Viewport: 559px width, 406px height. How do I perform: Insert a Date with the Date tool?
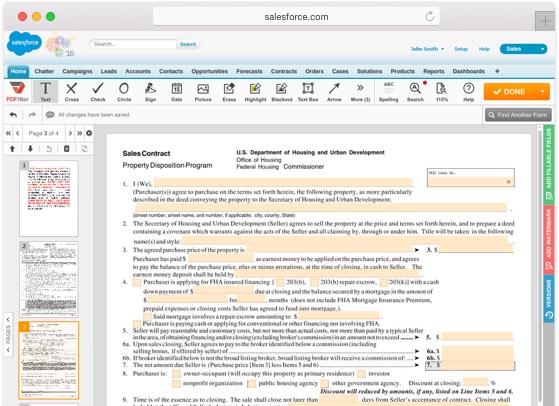(x=177, y=92)
